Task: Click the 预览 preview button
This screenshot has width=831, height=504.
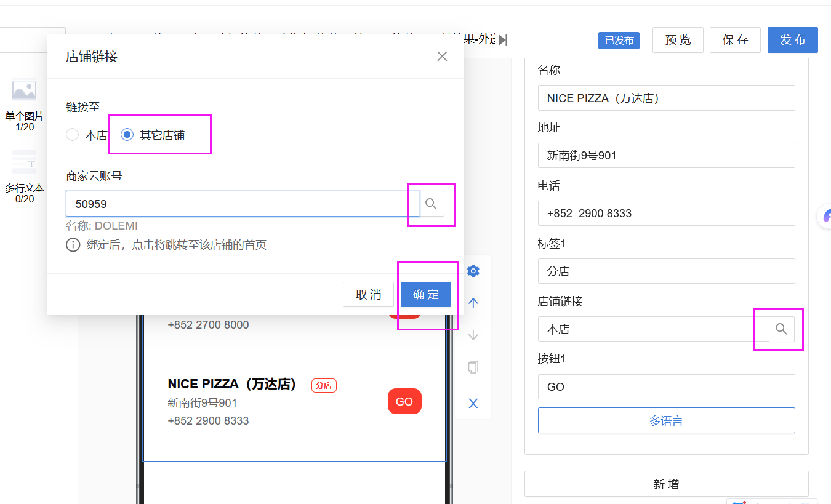Action: [x=678, y=40]
